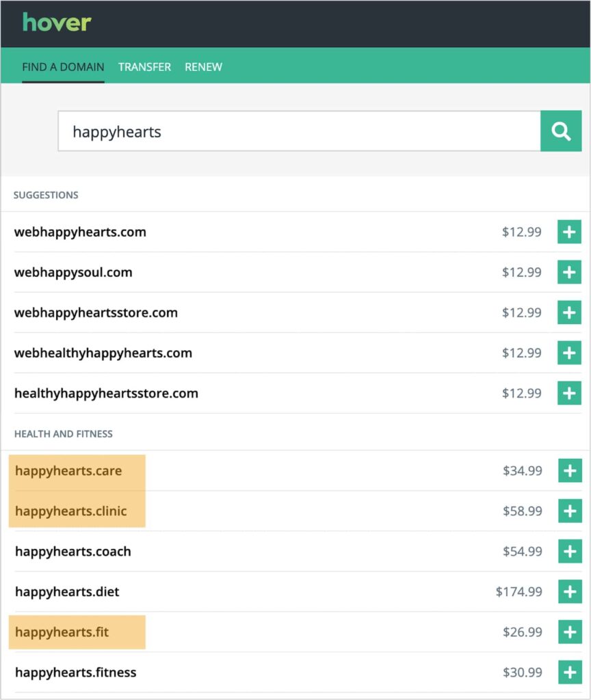Add webhappysoul.com with its plus button

tap(569, 272)
